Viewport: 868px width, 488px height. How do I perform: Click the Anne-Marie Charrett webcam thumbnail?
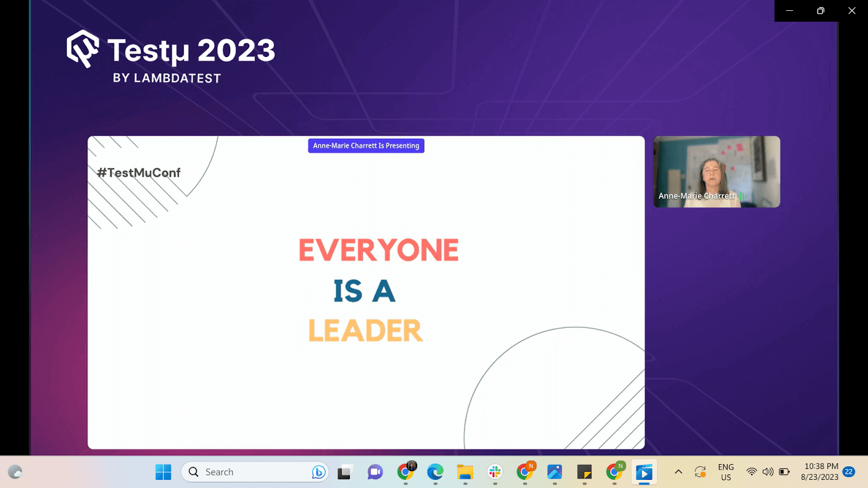pos(717,171)
